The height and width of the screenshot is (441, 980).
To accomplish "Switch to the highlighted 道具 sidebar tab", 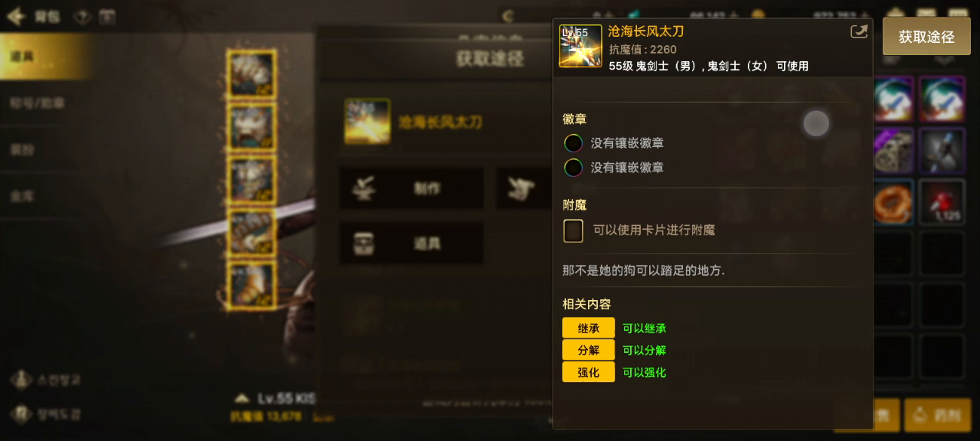I will click(x=46, y=57).
